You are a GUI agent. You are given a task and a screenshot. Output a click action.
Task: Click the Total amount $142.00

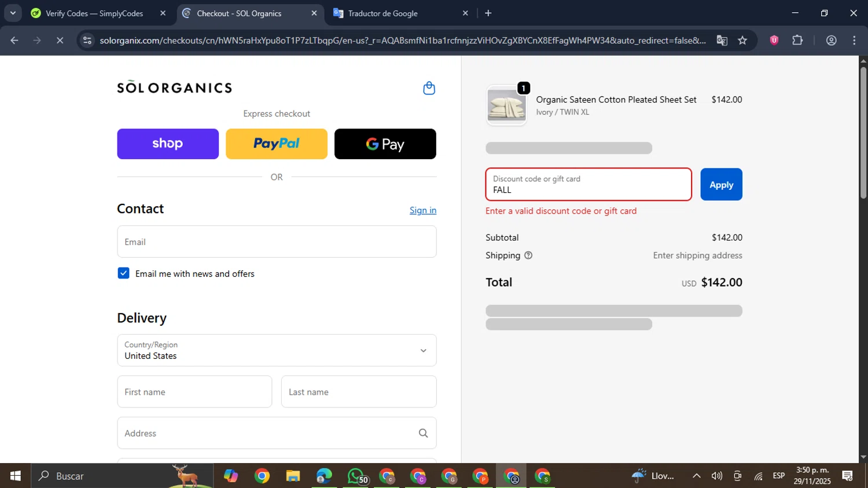(722, 282)
